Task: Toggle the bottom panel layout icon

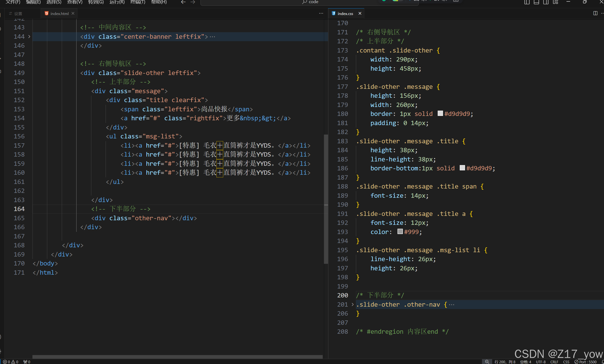Action: click(536, 2)
